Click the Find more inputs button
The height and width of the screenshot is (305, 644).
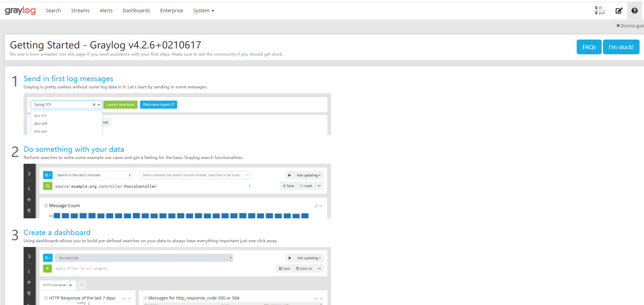point(159,105)
